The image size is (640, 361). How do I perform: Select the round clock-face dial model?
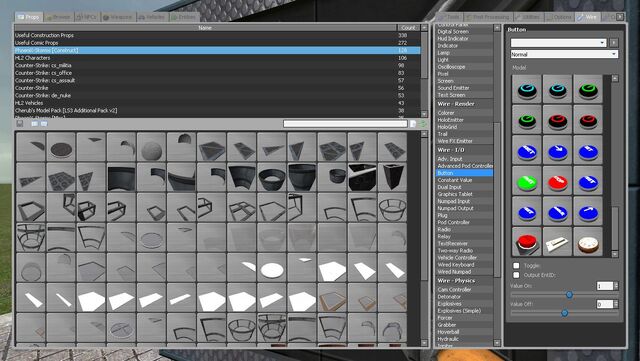point(588,242)
